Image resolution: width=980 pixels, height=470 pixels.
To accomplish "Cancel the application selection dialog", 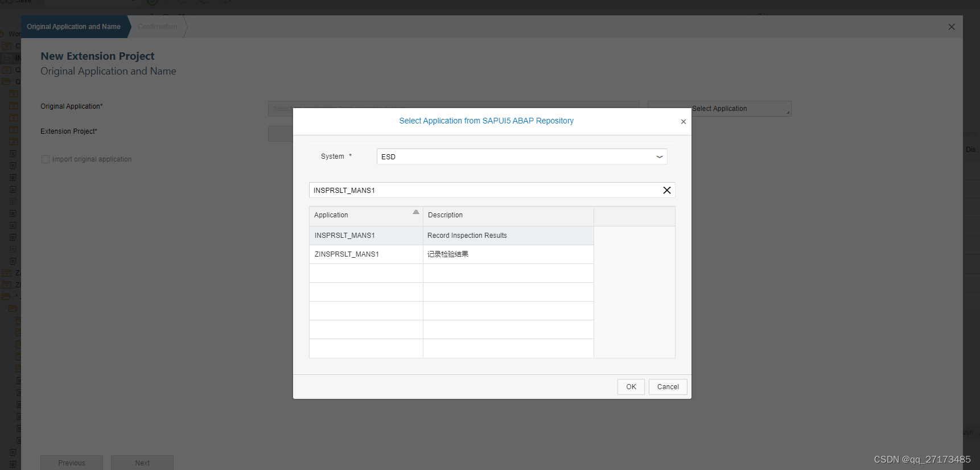I will coord(668,387).
